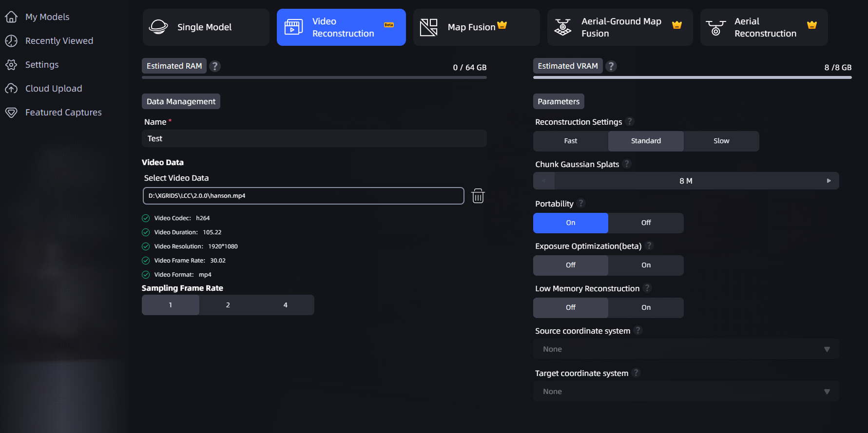Open Aerial-Ground Map Fusion tab
The height and width of the screenshot is (433, 868).
[x=620, y=27]
